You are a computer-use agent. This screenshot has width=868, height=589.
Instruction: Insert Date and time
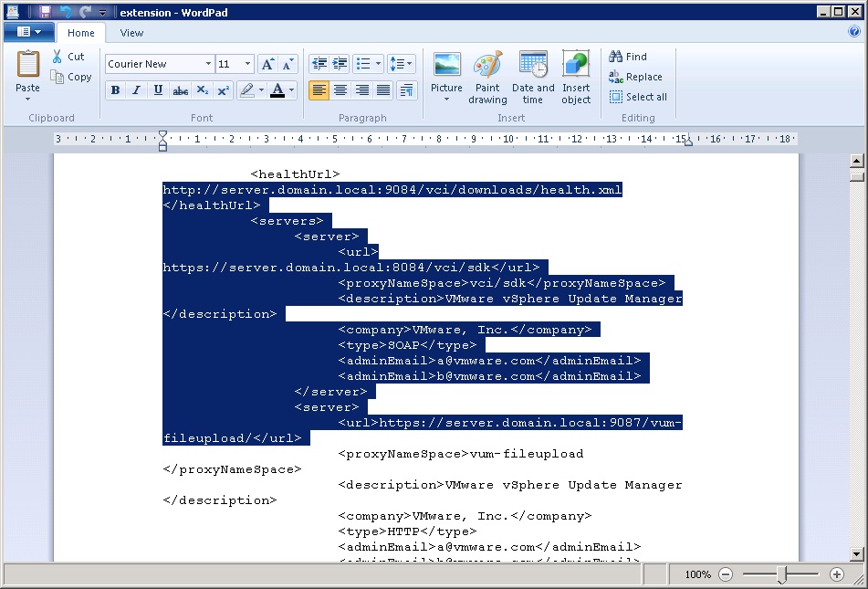point(533,78)
